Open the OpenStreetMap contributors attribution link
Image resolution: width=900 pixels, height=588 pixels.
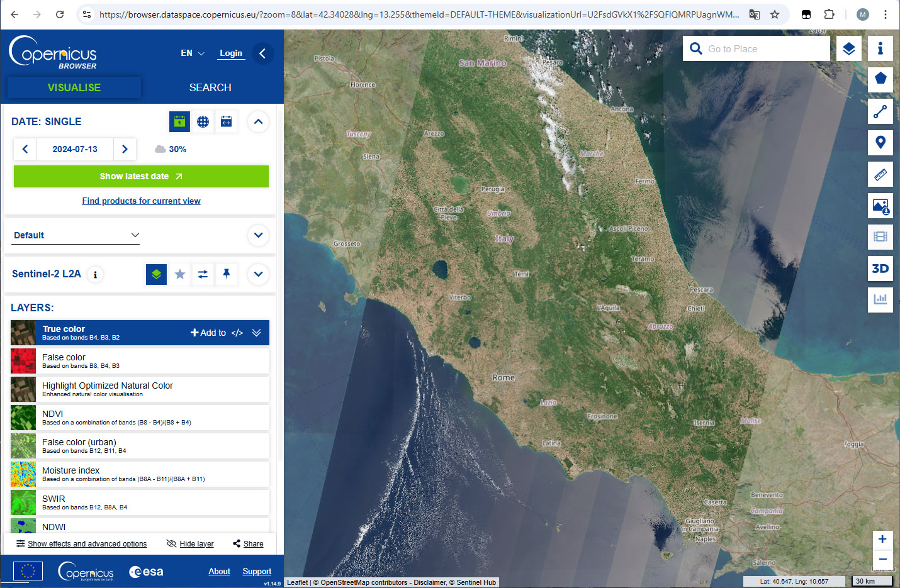364,582
